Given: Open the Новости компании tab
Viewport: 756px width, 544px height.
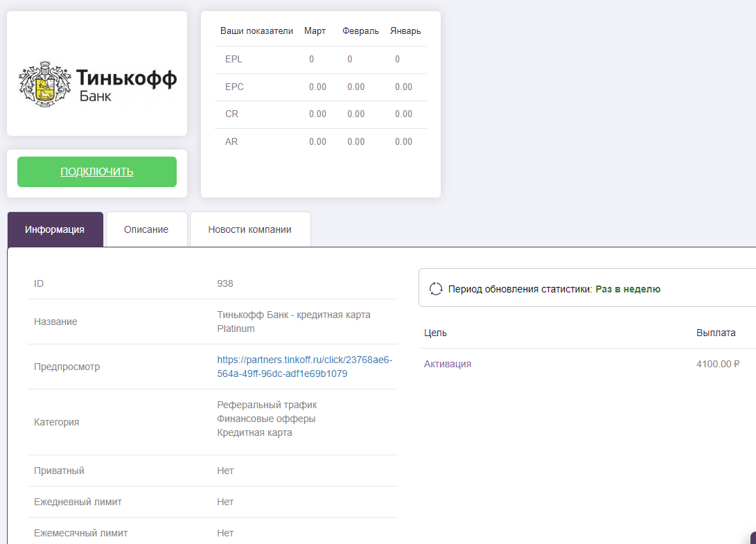Looking at the screenshot, I should (x=249, y=229).
